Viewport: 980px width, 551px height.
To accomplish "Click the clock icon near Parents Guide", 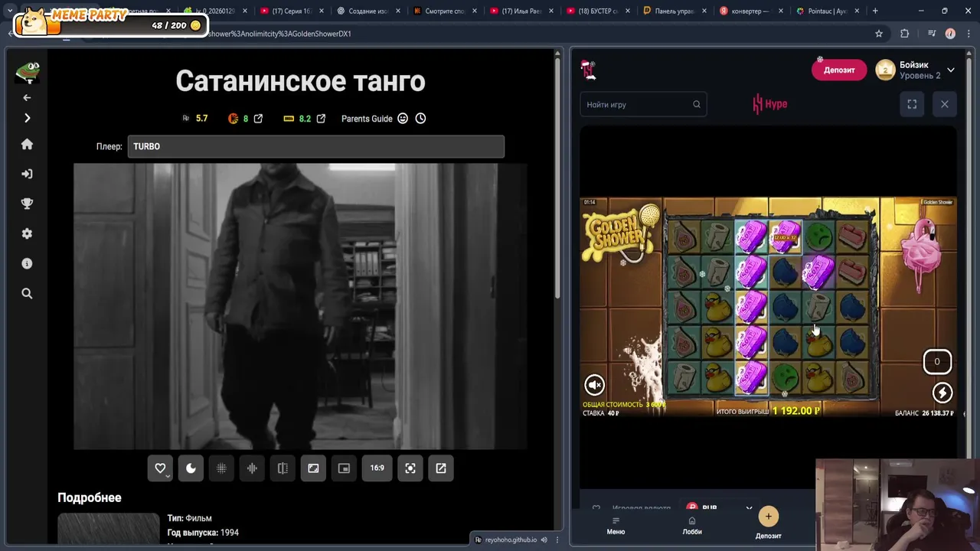I will (420, 119).
